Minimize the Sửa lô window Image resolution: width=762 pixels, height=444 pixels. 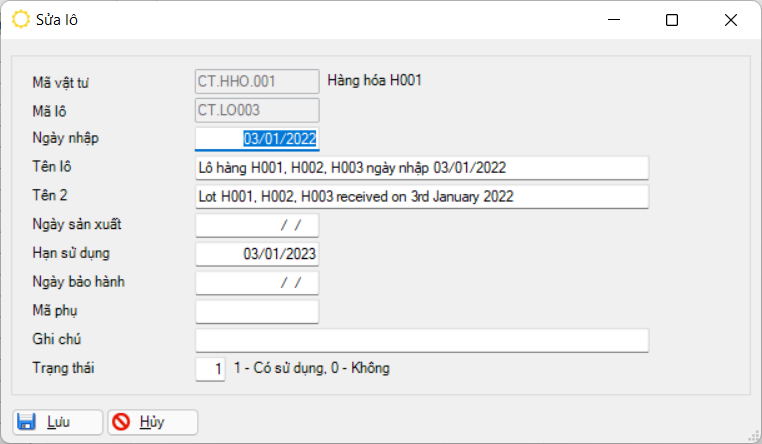point(617,20)
